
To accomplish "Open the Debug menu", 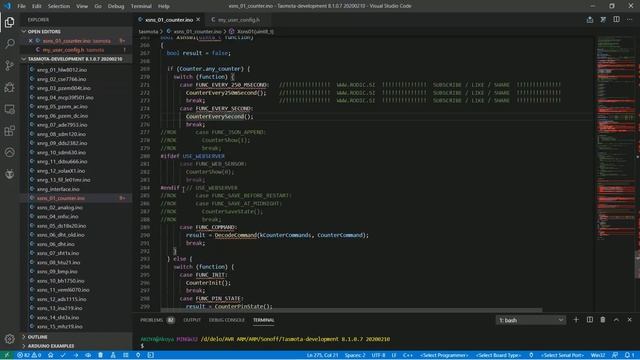I will pos(116,6).
